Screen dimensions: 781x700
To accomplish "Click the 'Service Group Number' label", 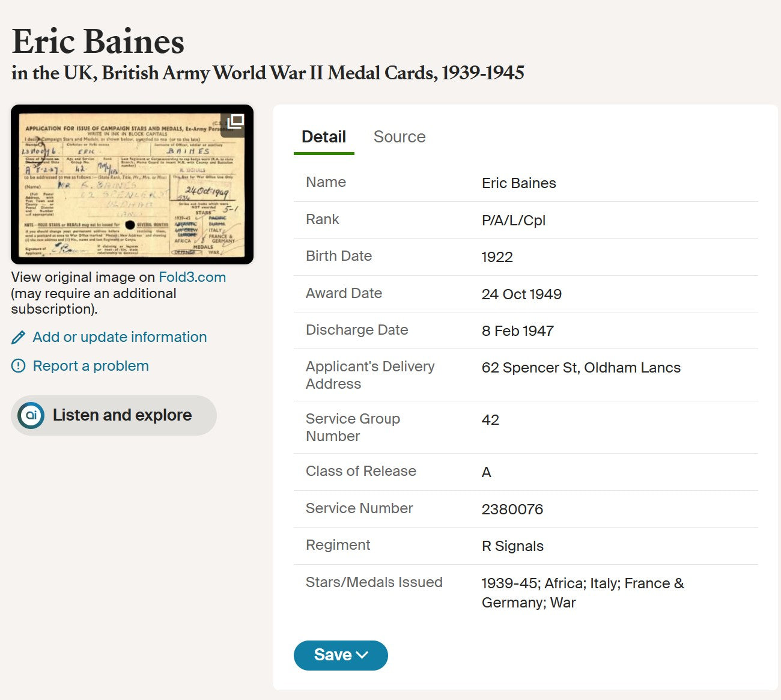I will pos(353,427).
